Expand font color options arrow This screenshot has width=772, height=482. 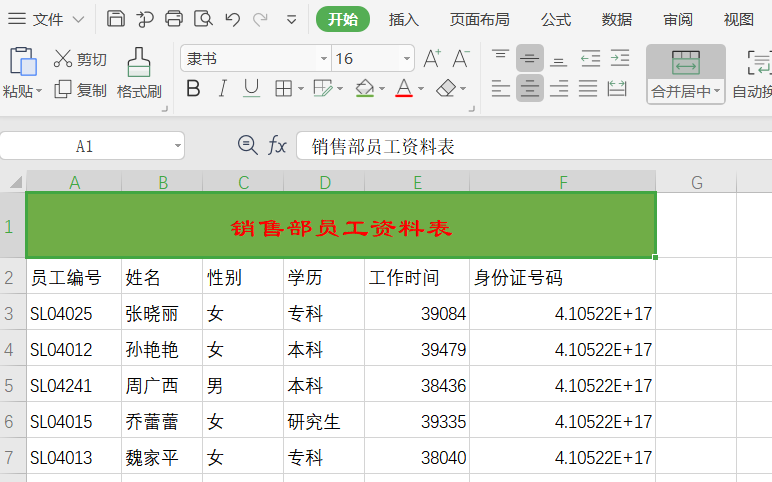tap(421, 89)
